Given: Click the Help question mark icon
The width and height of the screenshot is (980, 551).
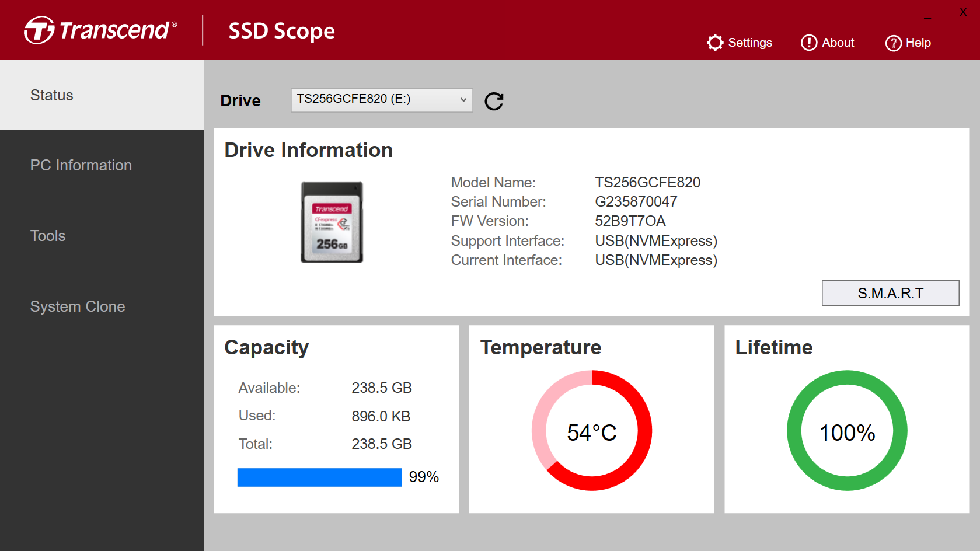Looking at the screenshot, I should coord(893,43).
